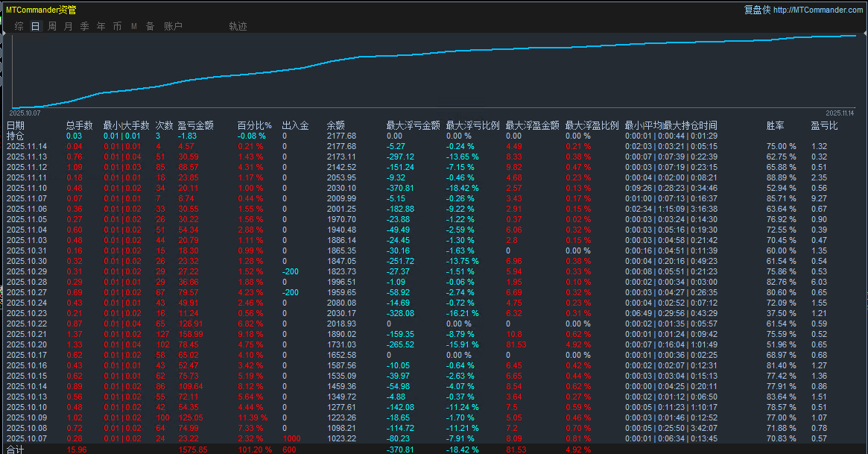Screen dimensions: 868x454
Task: Click the equity curve chart line
Action: 447,52
